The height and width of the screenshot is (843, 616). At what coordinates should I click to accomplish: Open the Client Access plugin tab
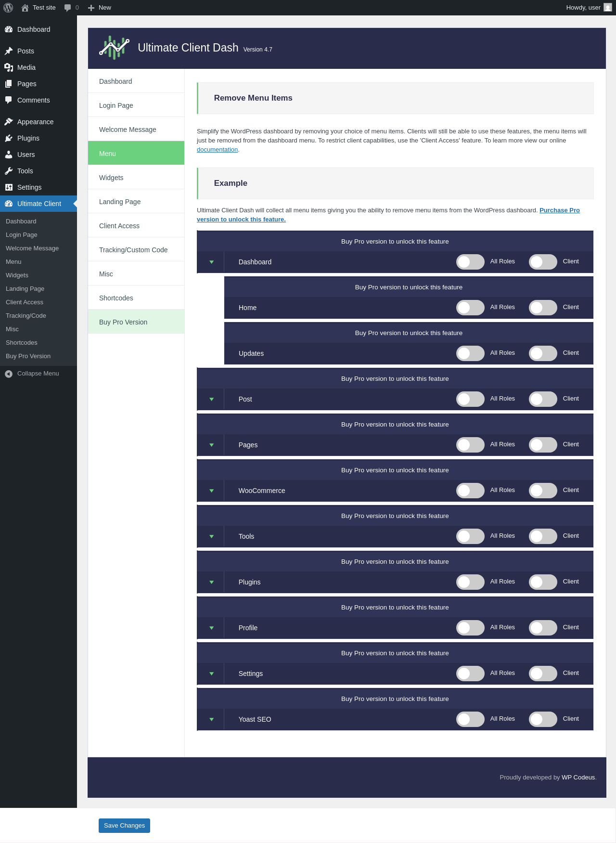pos(136,225)
